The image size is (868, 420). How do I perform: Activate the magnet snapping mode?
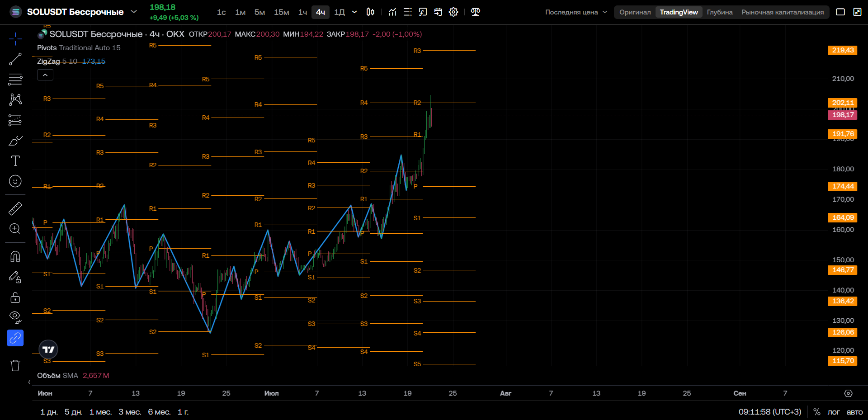(15, 256)
